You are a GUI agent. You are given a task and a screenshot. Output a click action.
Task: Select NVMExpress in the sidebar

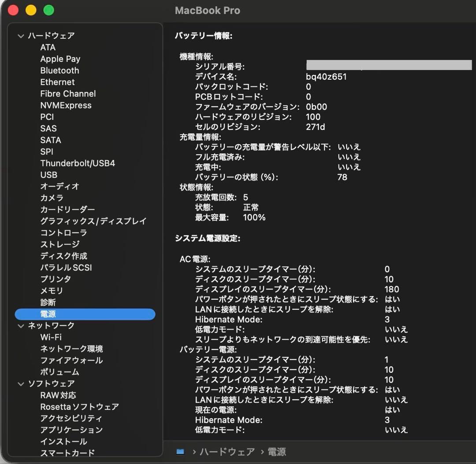[x=66, y=105]
